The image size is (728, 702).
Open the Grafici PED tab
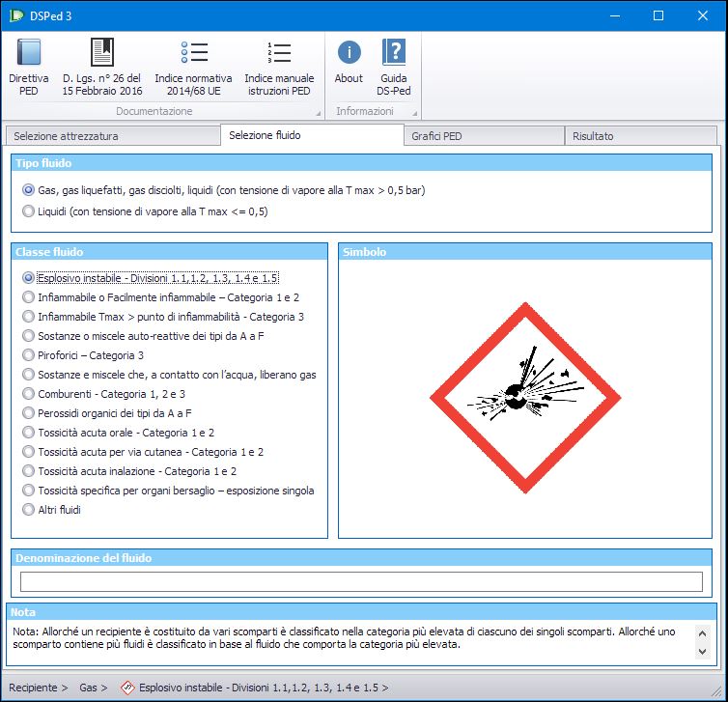click(x=485, y=136)
